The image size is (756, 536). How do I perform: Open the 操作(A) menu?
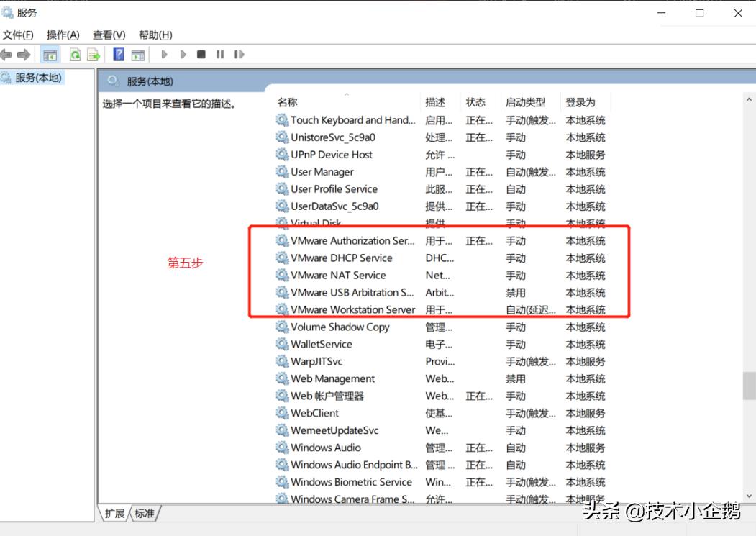tap(63, 34)
